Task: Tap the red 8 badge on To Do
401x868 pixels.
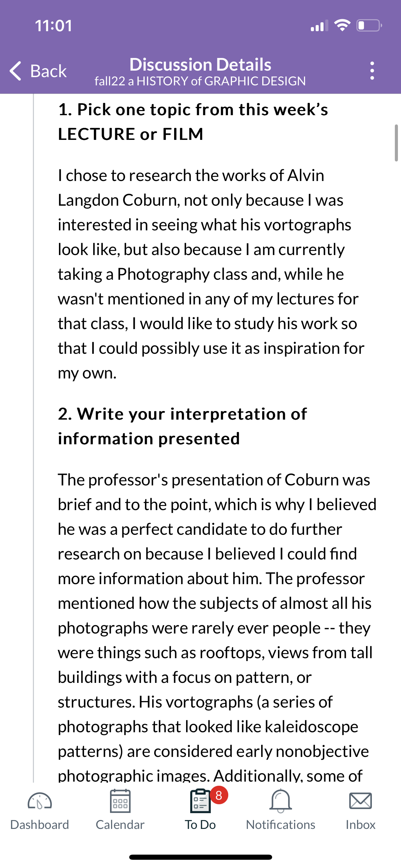Action: point(219,795)
